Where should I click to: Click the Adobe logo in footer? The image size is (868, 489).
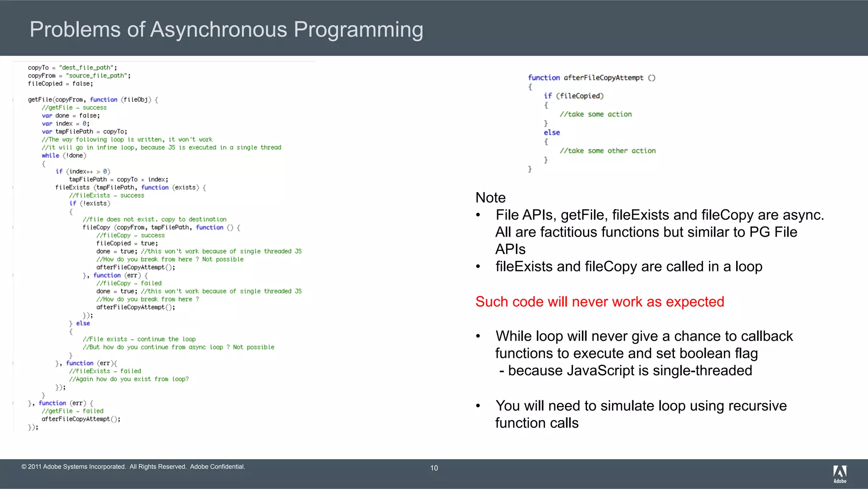click(x=840, y=474)
